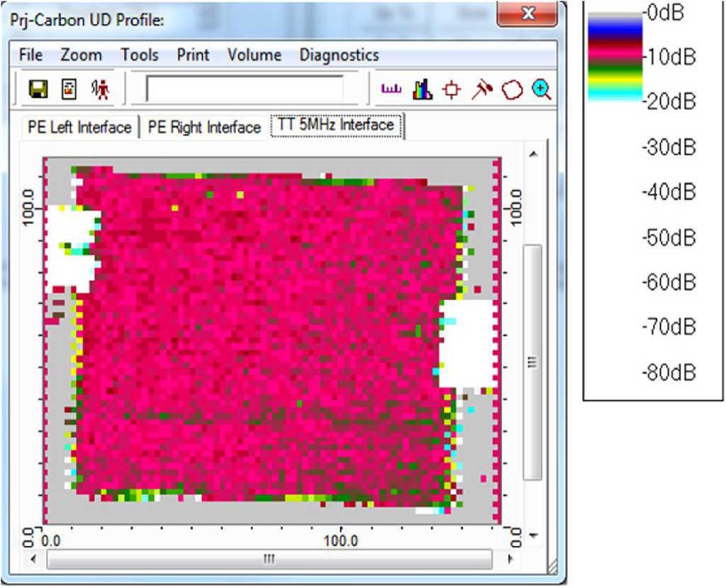
Task: Select the polygon region outline tool
Action: [512, 90]
